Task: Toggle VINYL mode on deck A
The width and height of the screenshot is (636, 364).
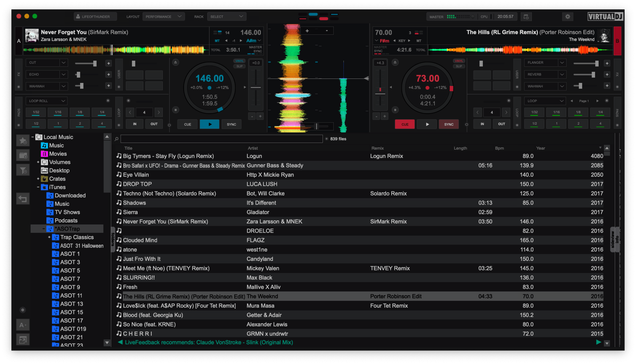Action: [x=239, y=61]
